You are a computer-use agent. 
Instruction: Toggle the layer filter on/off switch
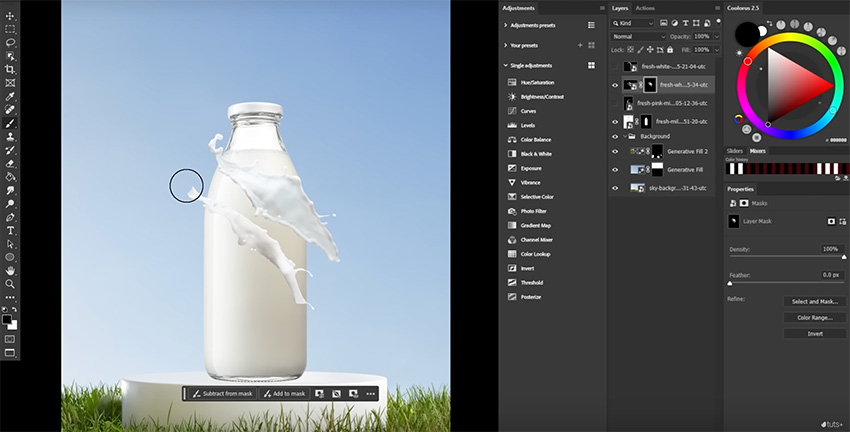tap(718, 22)
